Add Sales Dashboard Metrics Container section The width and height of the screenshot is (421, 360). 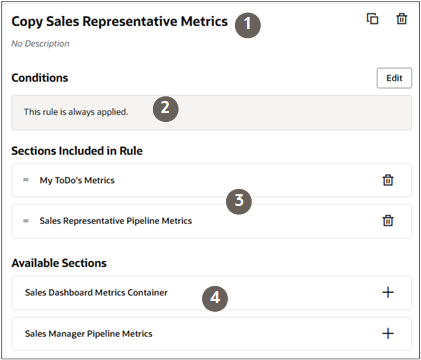[x=388, y=292]
